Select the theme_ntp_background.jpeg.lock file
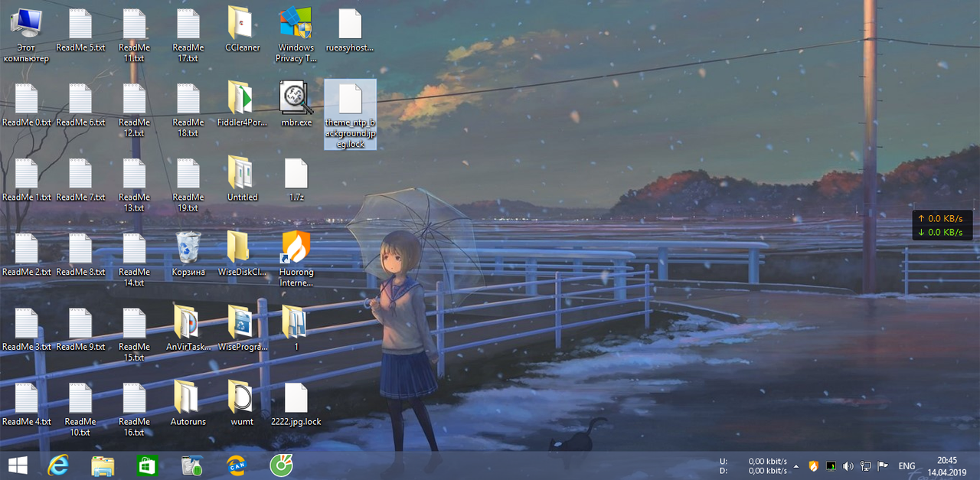Image resolution: width=980 pixels, height=480 pixels. pos(350,115)
